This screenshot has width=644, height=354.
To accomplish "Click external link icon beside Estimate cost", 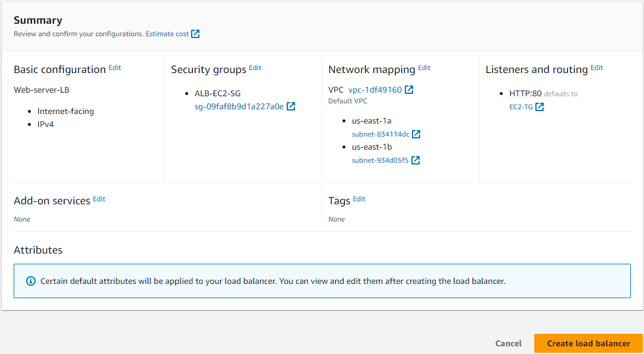I will [195, 34].
